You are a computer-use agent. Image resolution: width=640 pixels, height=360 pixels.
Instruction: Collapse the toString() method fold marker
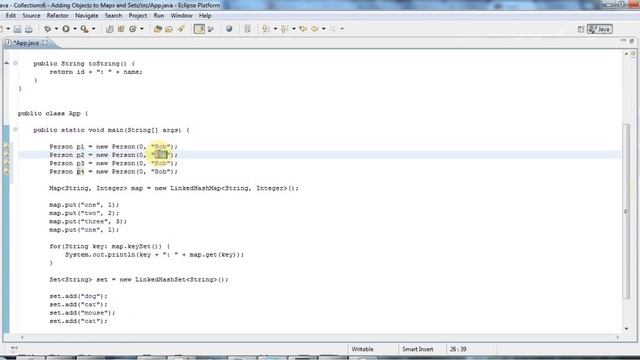click(16, 63)
